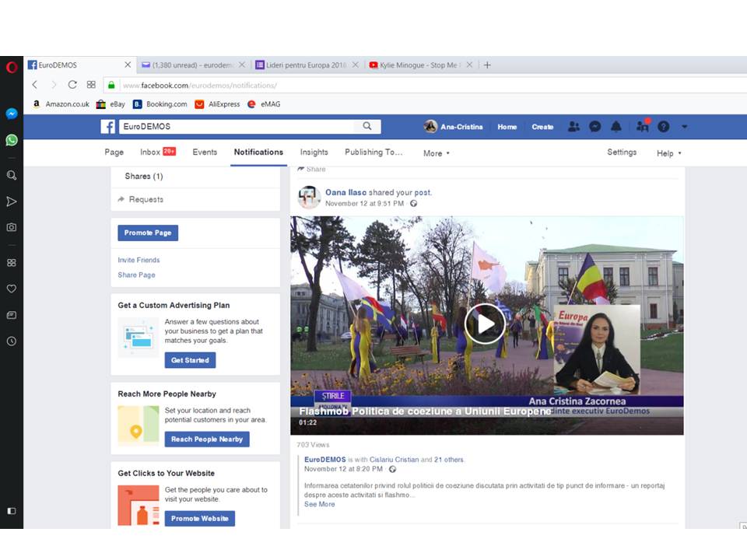This screenshot has height=560, width=747.
Task: Click Invite Friends link
Action: [x=139, y=260]
